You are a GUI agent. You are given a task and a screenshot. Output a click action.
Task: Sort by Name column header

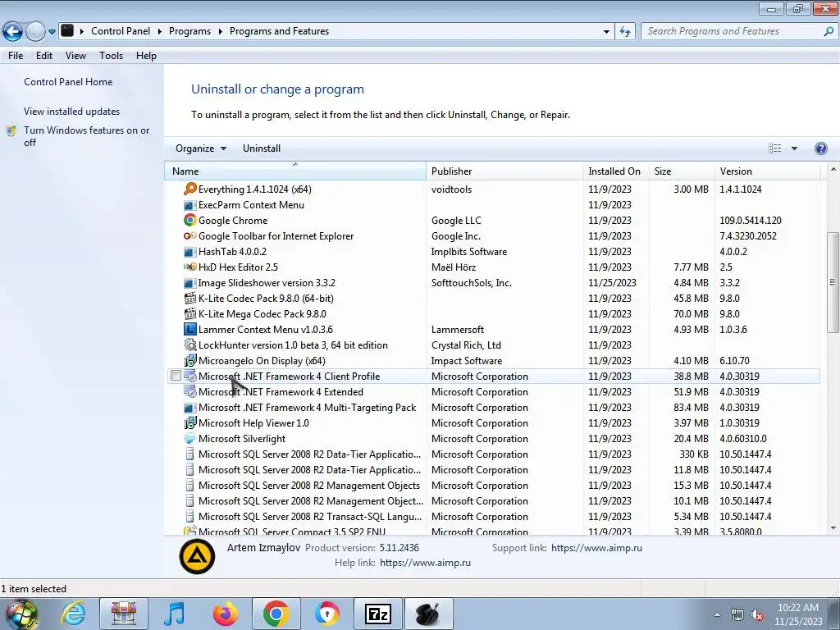(295, 171)
